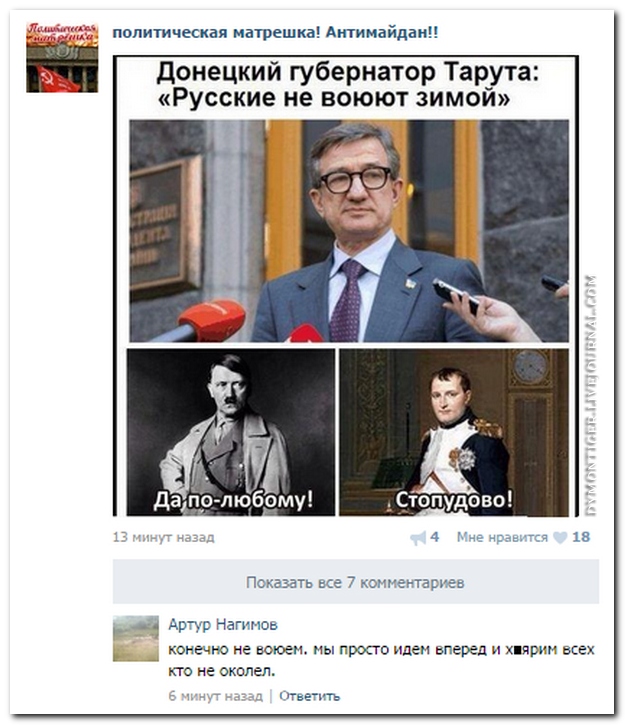Open the политическая матрешка! Антимайдан!! group page
Viewport: 625px width, 725px height.
coord(275,33)
